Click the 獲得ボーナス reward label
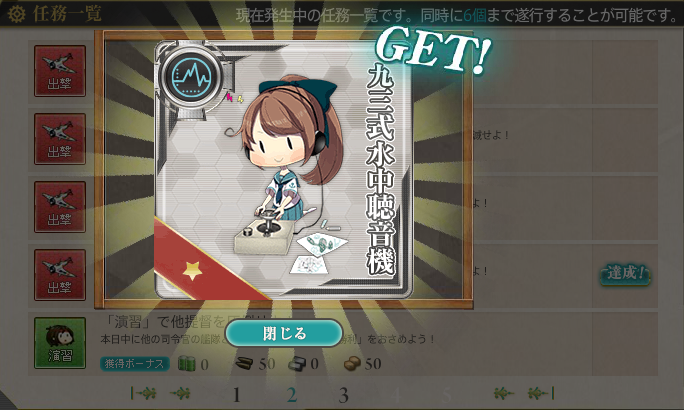 [x=134, y=363]
